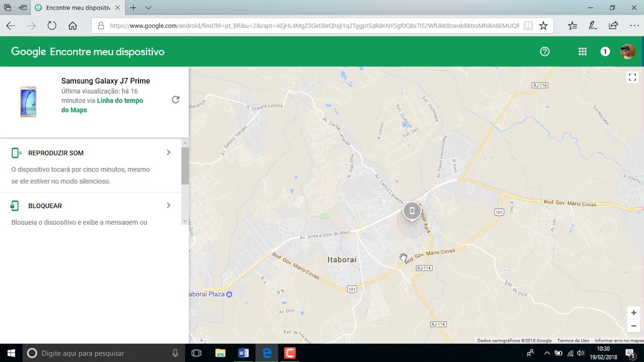Show tab previews dropdown arrow

point(148,8)
